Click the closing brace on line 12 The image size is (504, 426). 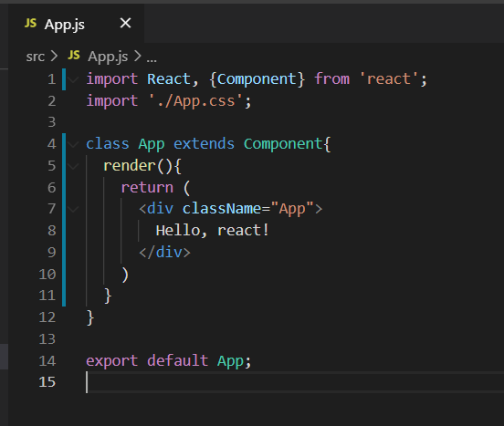pyautogui.click(x=90, y=318)
